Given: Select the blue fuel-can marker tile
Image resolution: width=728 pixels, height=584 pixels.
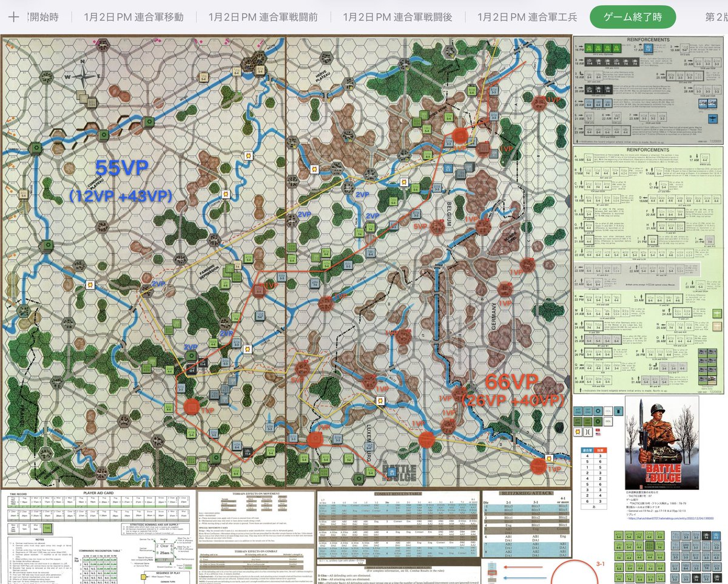Looking at the screenshot, I should [x=619, y=411].
